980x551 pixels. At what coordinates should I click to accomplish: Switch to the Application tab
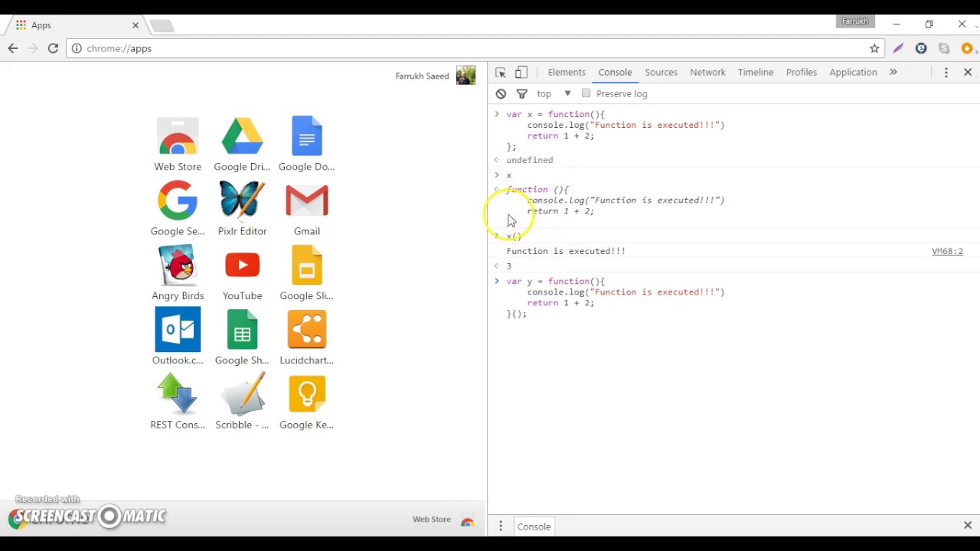(x=853, y=72)
